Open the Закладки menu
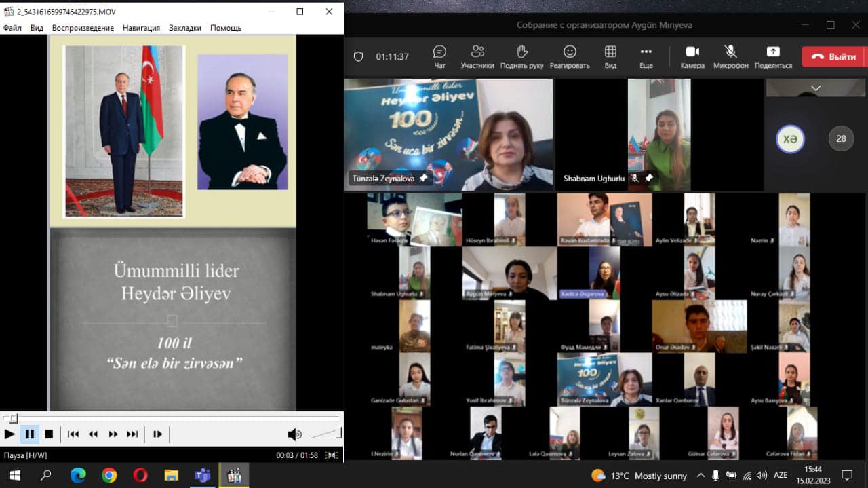868x488 pixels. 185,28
